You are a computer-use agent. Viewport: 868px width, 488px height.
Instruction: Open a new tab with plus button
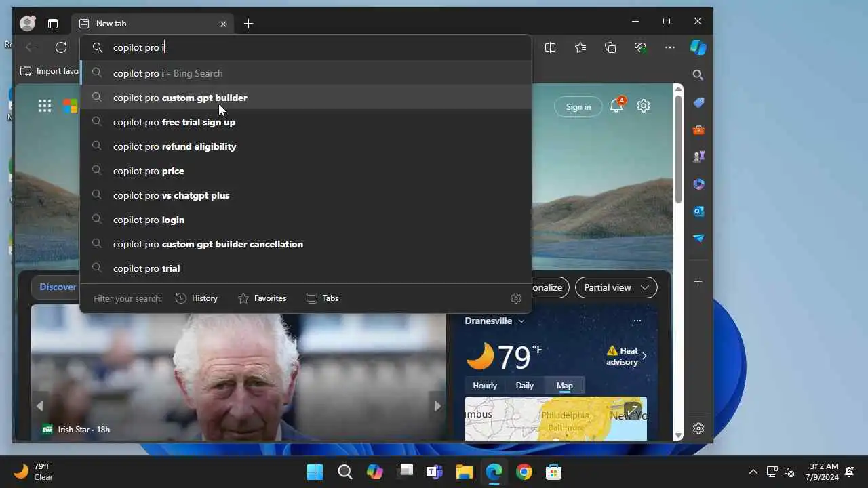click(x=248, y=24)
